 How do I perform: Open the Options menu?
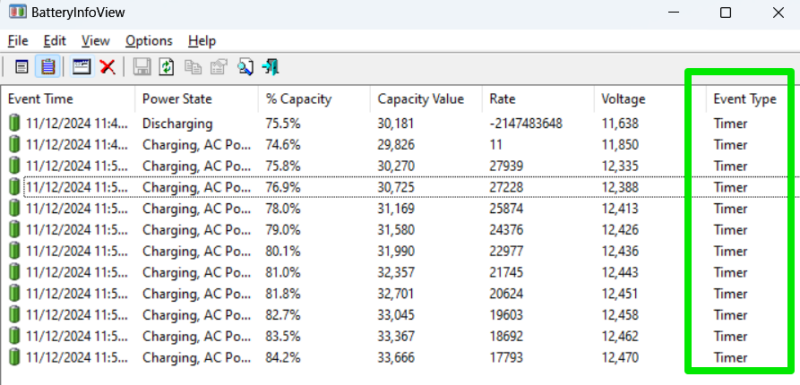click(x=149, y=41)
